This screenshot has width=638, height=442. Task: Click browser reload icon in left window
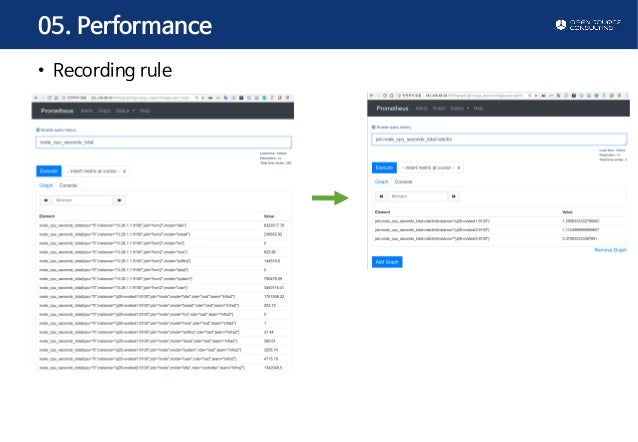tap(49, 98)
